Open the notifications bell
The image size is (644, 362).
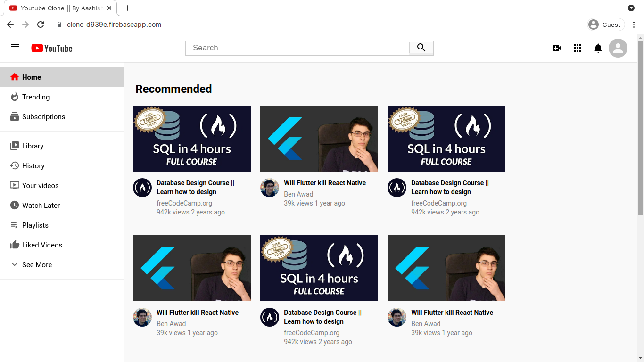598,48
